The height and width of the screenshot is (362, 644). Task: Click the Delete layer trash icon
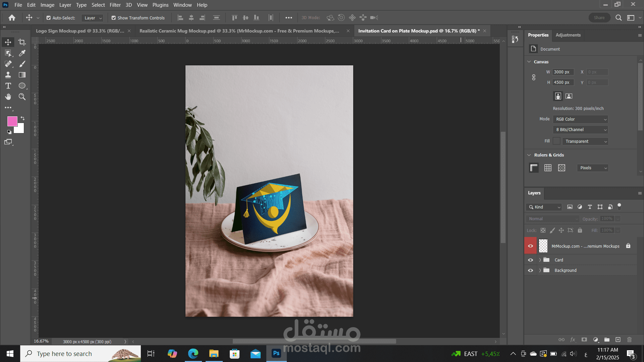(x=629, y=340)
